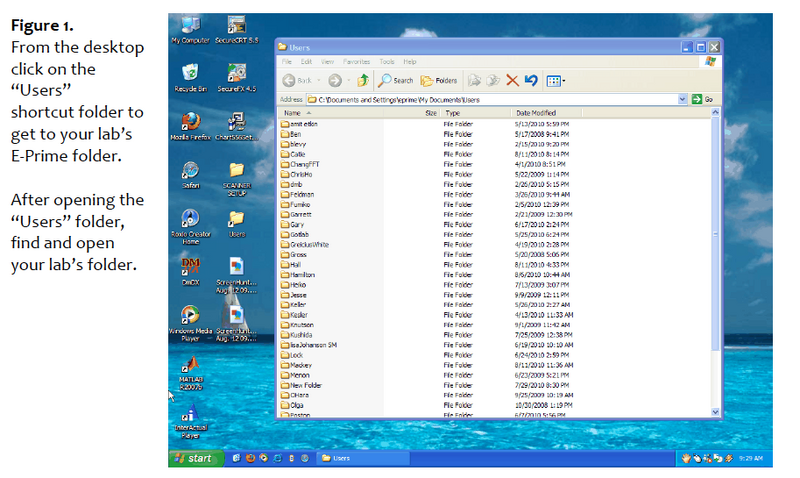Select the Feldman folder
The height and width of the screenshot is (478, 800).
coord(297,194)
